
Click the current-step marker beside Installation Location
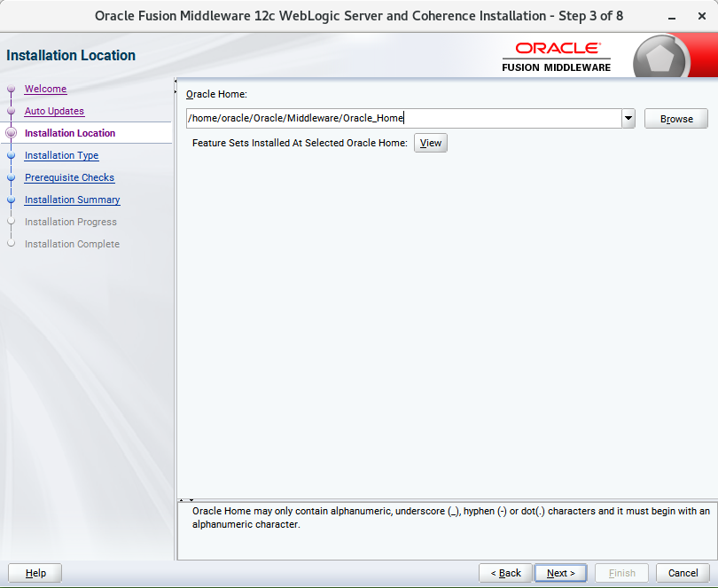pos(11,133)
